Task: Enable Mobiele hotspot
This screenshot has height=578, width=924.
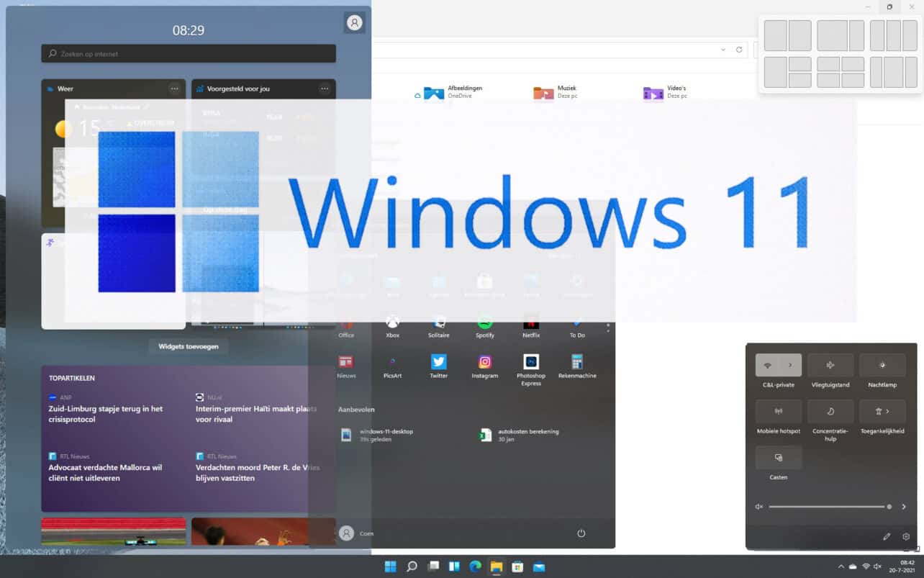Action: 779,411
